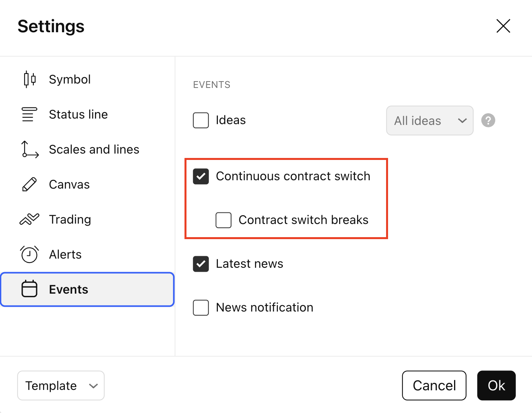Enable the Ideas checkbox
This screenshot has height=413, width=532.
click(x=201, y=120)
